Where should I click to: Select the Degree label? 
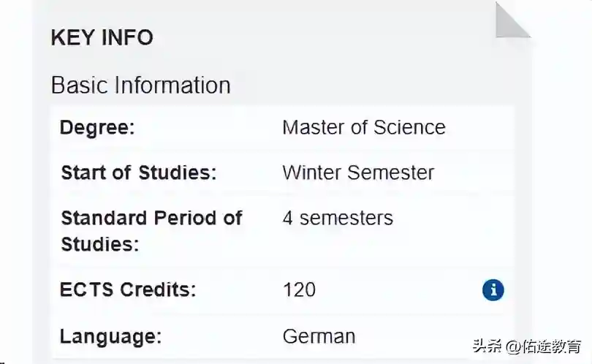click(97, 127)
